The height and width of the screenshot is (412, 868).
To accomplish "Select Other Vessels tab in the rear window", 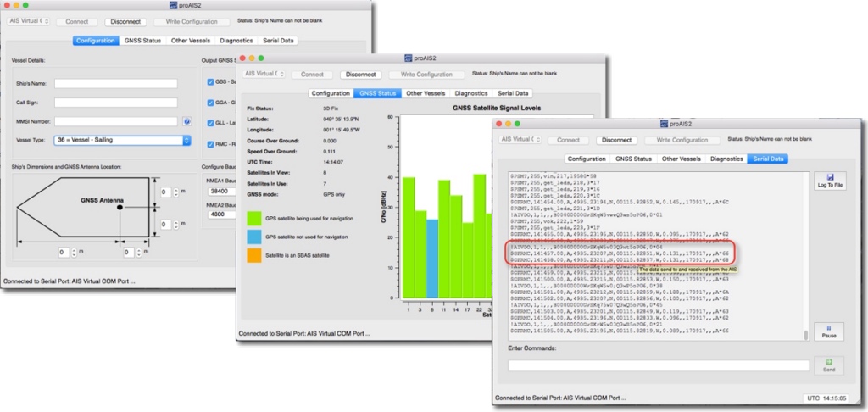I will (x=191, y=41).
